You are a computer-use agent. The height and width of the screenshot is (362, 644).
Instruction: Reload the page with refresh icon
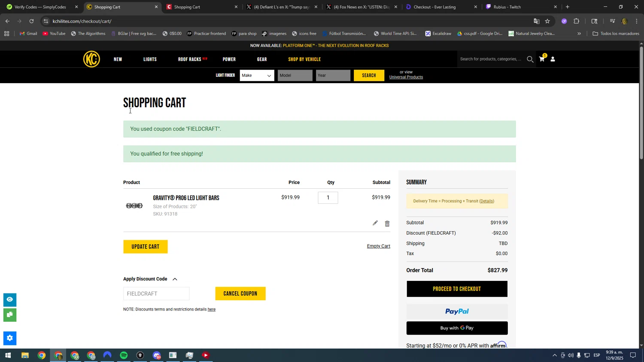coord(31,21)
